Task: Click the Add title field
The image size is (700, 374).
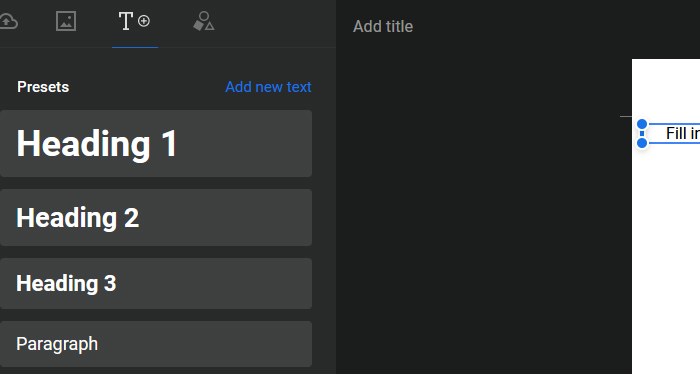Action: [x=383, y=26]
